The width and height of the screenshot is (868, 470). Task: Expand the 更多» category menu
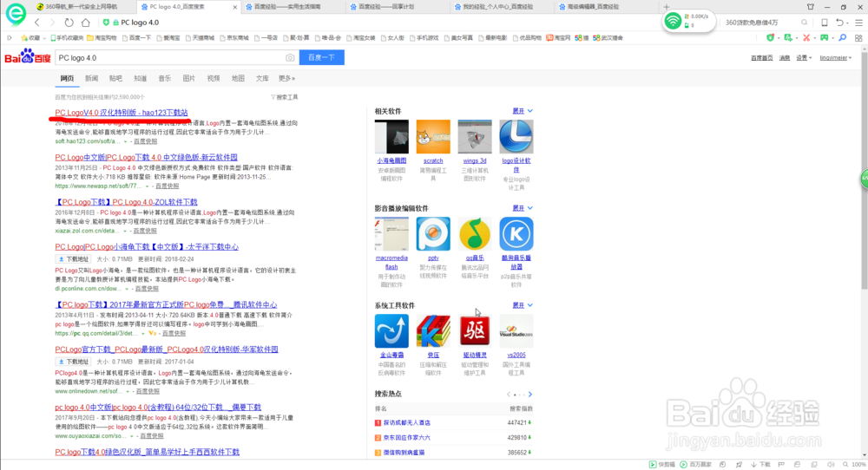(x=286, y=79)
